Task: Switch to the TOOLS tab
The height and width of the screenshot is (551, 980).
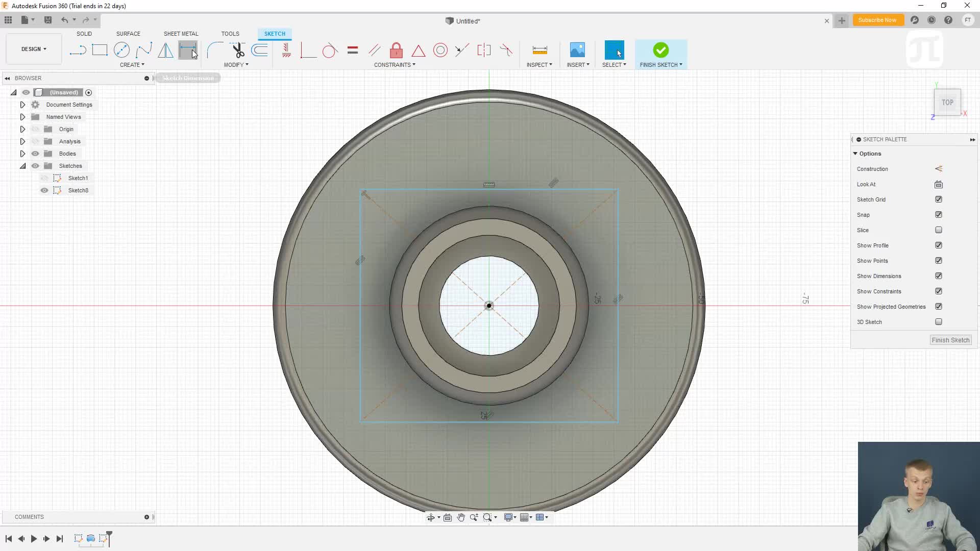Action: [x=230, y=34]
